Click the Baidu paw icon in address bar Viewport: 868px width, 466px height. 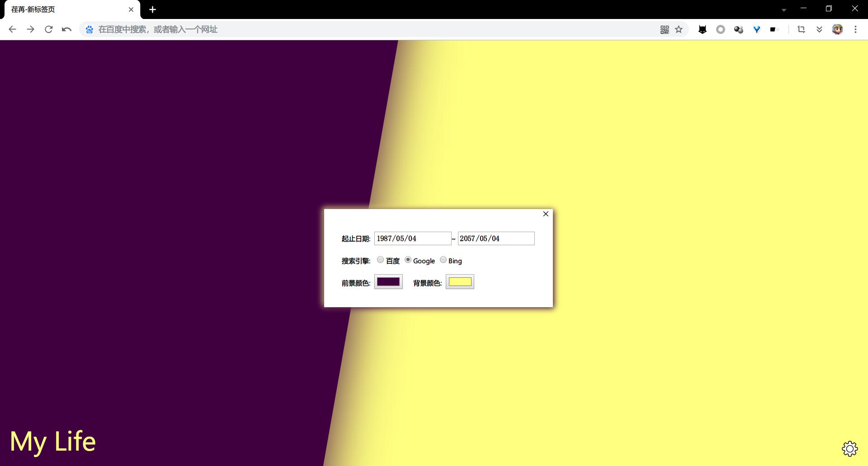[x=90, y=29]
